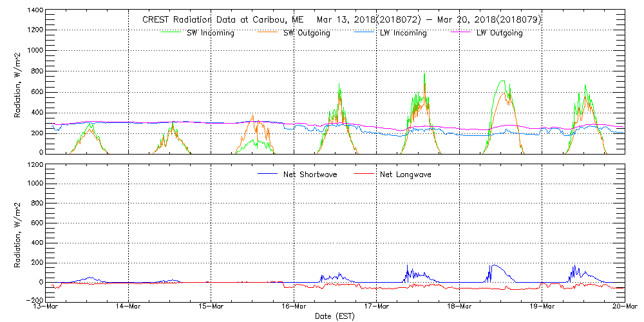Select the LW Outgoing legend entry
Image resolution: width=644 pixels, height=322 pixels.
(499, 33)
